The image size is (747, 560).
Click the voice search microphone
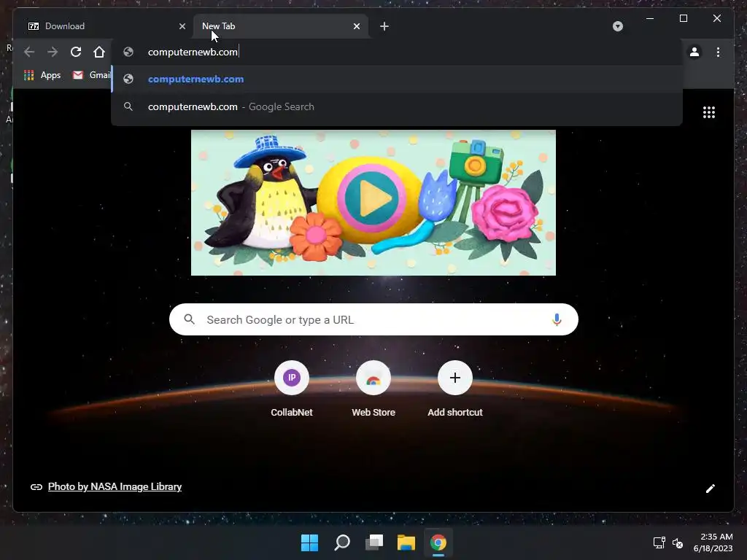(x=557, y=319)
